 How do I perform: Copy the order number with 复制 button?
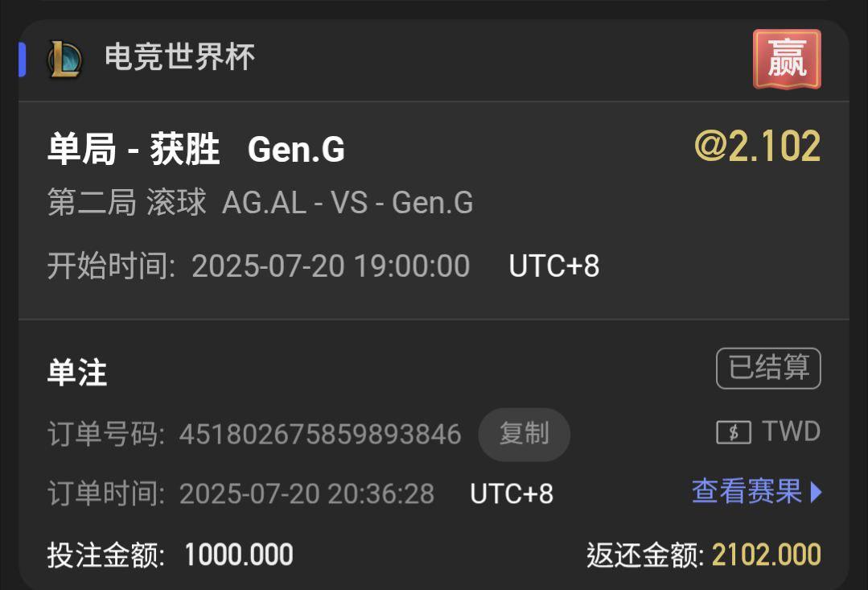coord(524,434)
